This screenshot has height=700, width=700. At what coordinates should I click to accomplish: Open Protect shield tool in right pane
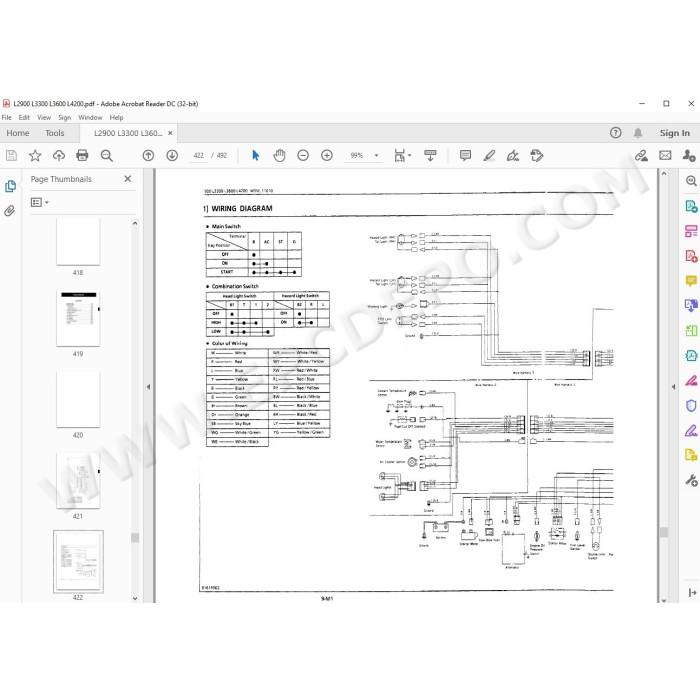(x=691, y=405)
